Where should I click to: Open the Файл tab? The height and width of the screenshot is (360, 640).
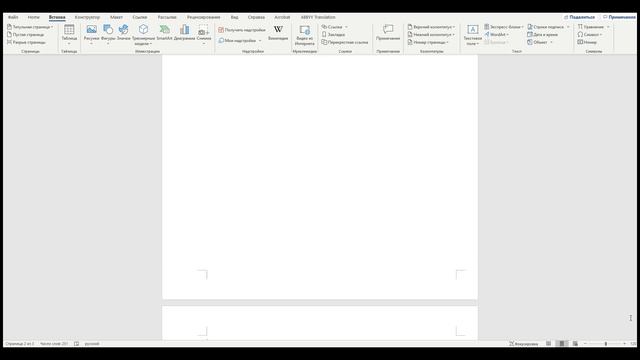13,17
